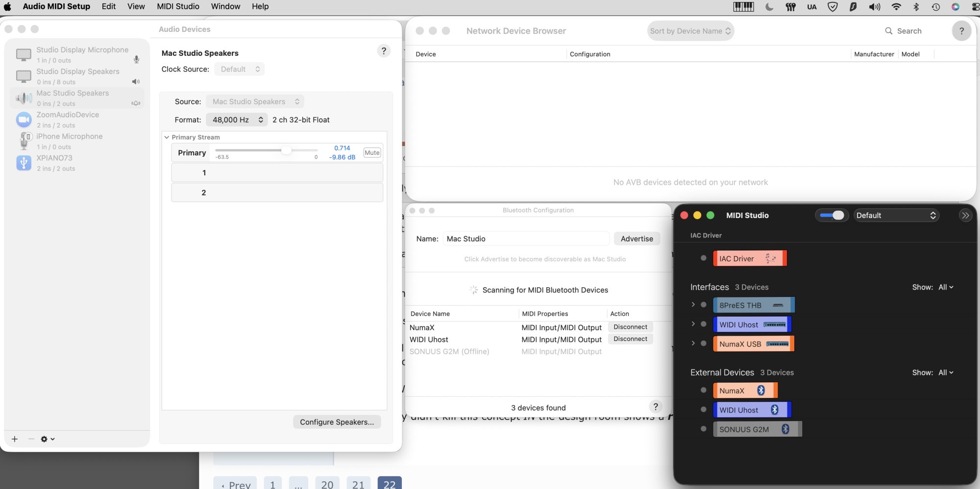Open the MIDI Studio menu
980x489 pixels.
tap(178, 6)
